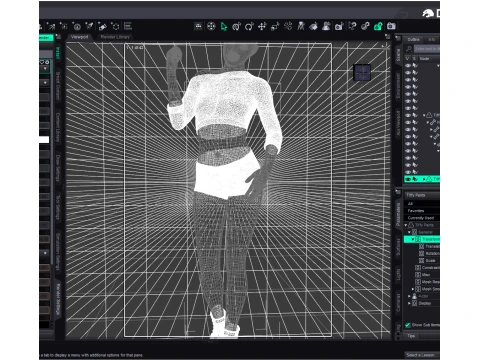The image size is (480, 360).
Task: Switch to the Render Library tab
Action: pyautogui.click(x=115, y=37)
